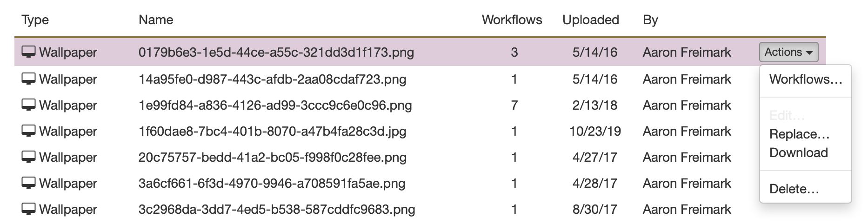Click the caret arrow on Actions button
The width and height of the screenshot is (868, 224).
(809, 53)
